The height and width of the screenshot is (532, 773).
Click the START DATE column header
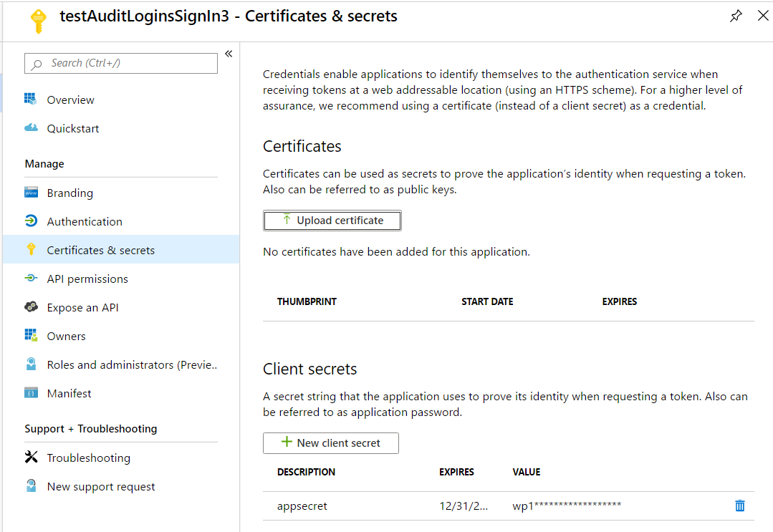pos(487,301)
